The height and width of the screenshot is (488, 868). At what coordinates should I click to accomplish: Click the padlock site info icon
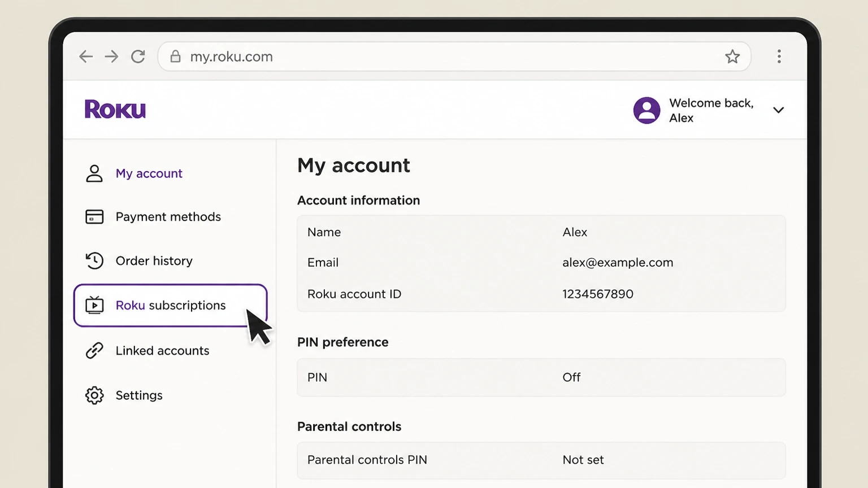(176, 56)
